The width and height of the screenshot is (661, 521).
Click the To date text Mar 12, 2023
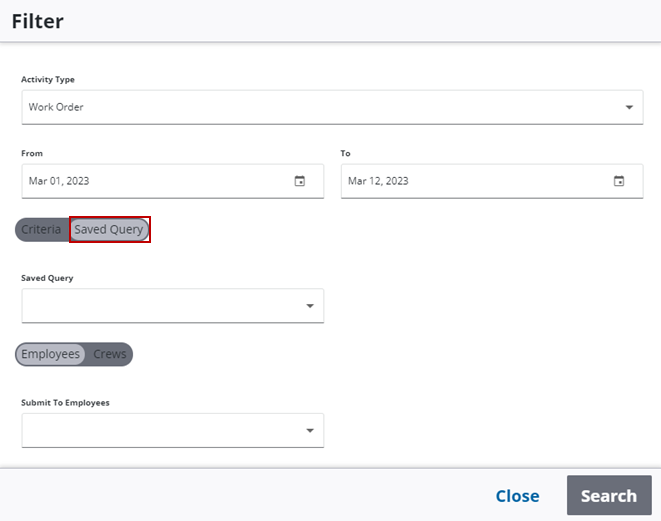pos(378,181)
